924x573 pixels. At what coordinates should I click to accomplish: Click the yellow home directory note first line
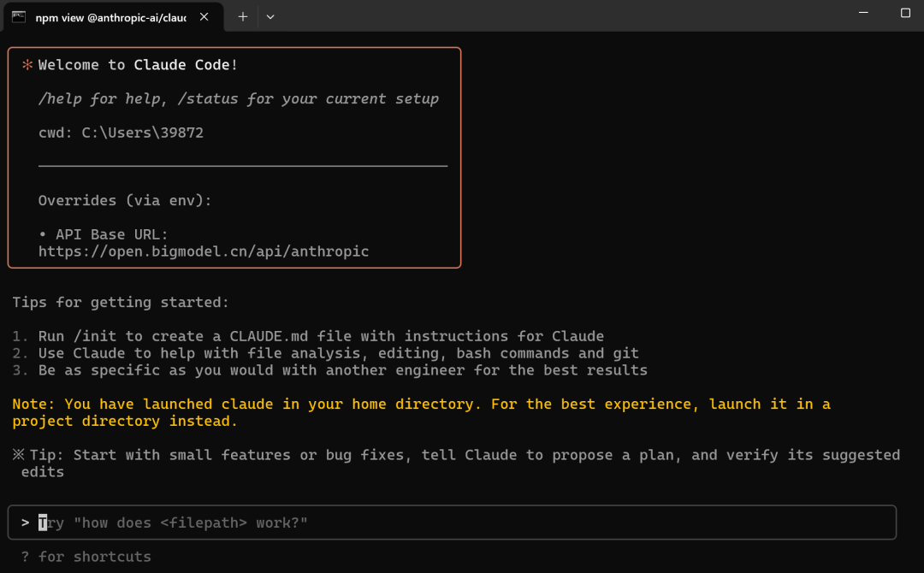point(421,404)
